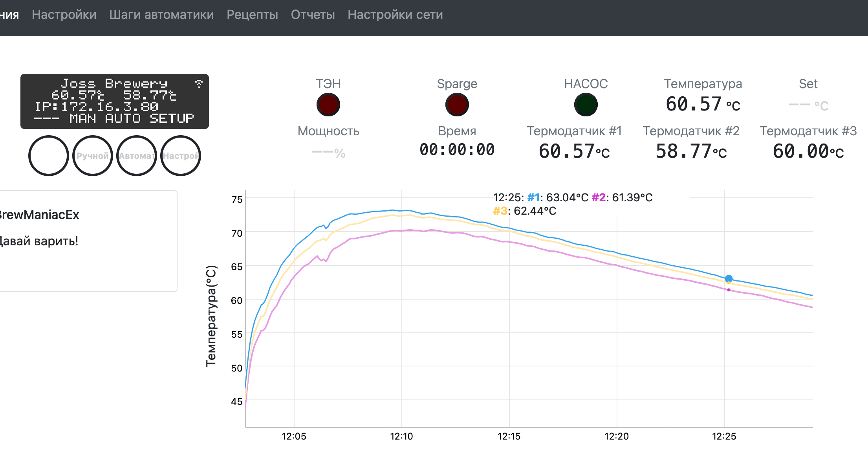Click the Set temperature placeholder value

[x=808, y=105]
